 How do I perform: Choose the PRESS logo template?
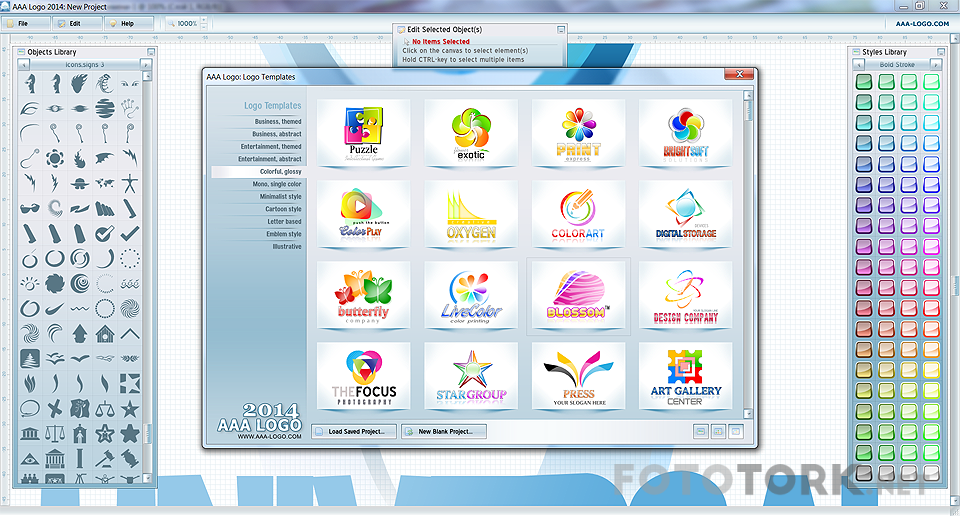click(578, 376)
